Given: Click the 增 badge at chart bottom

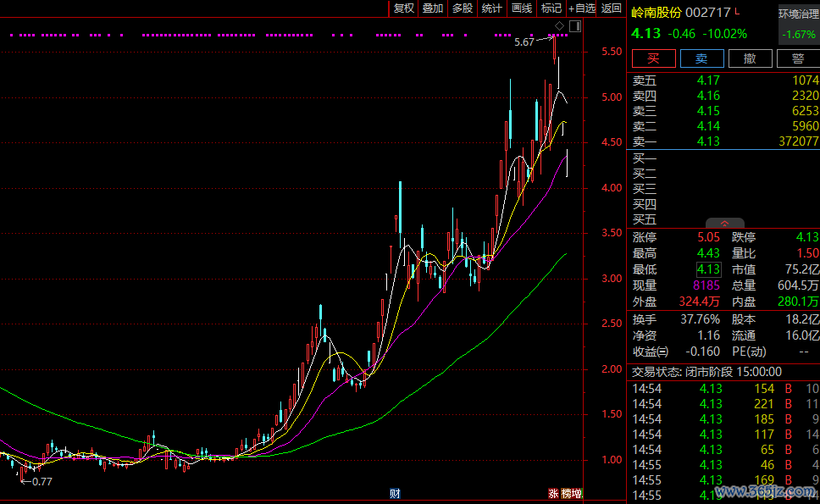Looking at the screenshot, I should coord(577,493).
